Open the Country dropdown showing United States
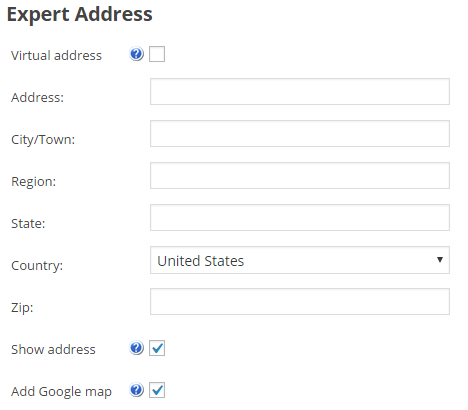The height and width of the screenshot is (410, 468). click(x=300, y=260)
